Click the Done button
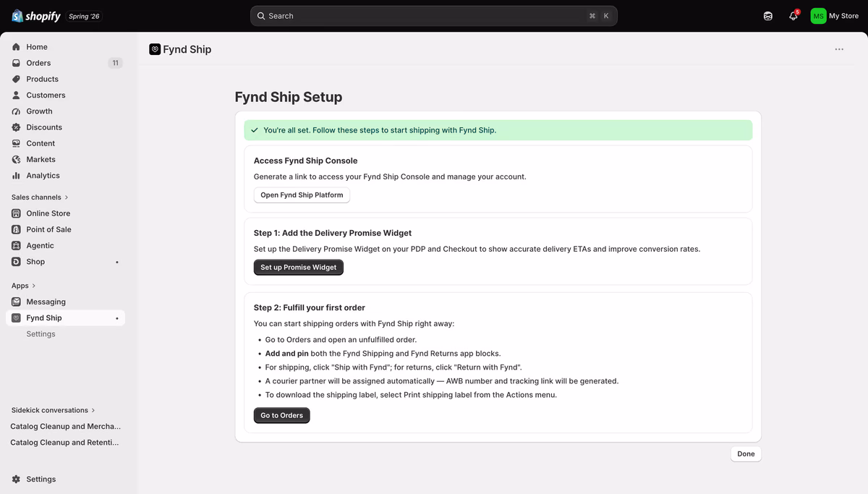The height and width of the screenshot is (494, 868). tap(746, 454)
